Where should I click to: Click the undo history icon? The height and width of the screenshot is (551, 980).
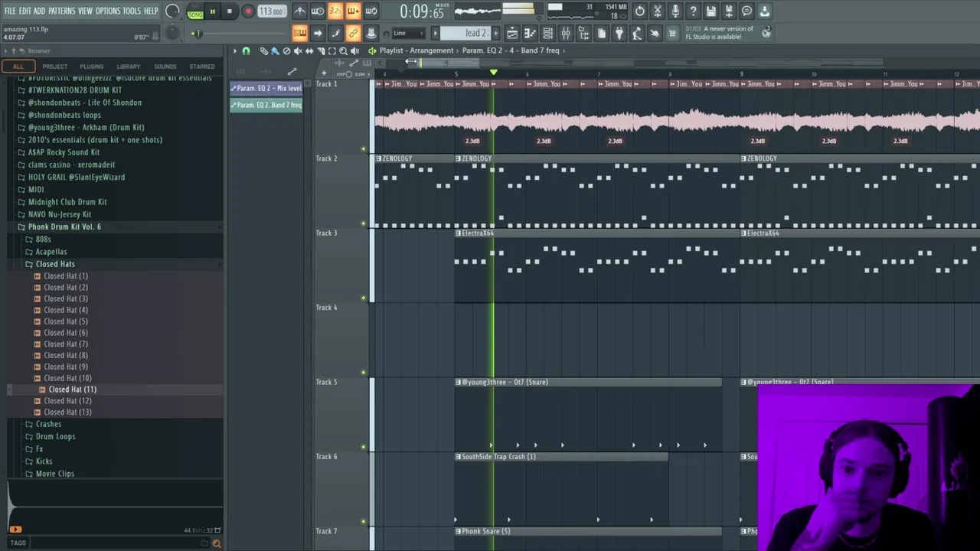coord(640,11)
